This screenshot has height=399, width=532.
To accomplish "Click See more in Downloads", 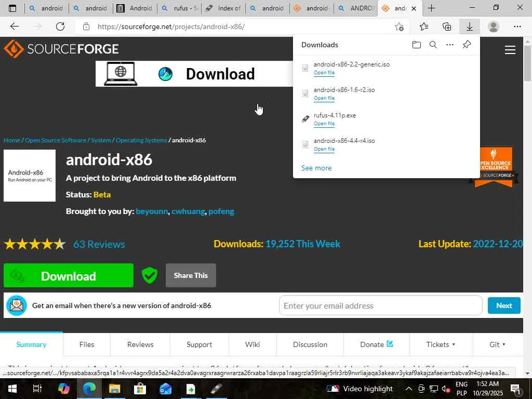I will (x=316, y=168).
